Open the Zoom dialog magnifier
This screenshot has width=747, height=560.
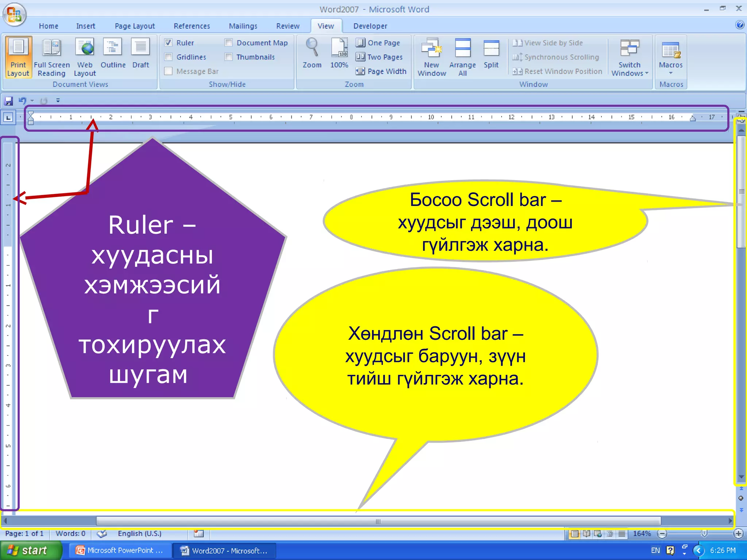tap(312, 54)
